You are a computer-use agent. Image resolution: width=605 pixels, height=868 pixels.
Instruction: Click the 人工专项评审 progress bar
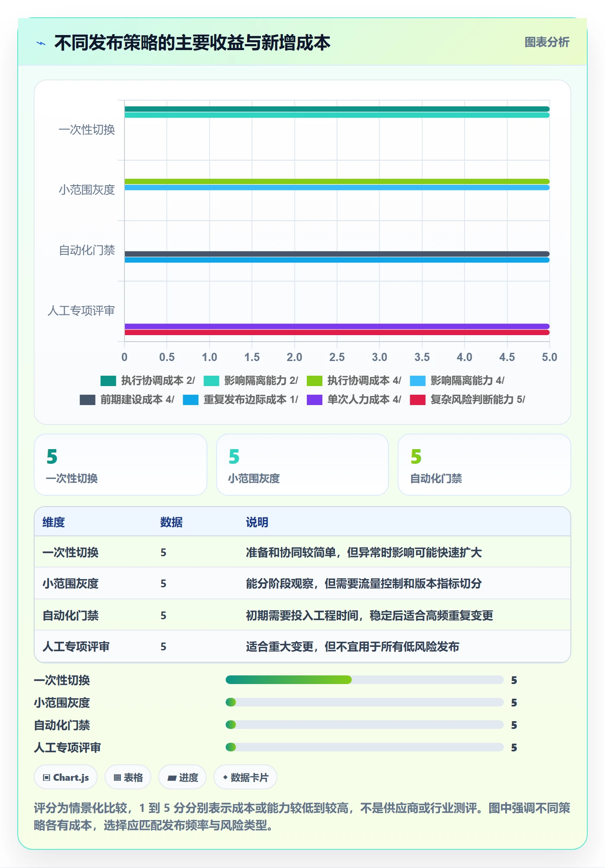point(364,747)
